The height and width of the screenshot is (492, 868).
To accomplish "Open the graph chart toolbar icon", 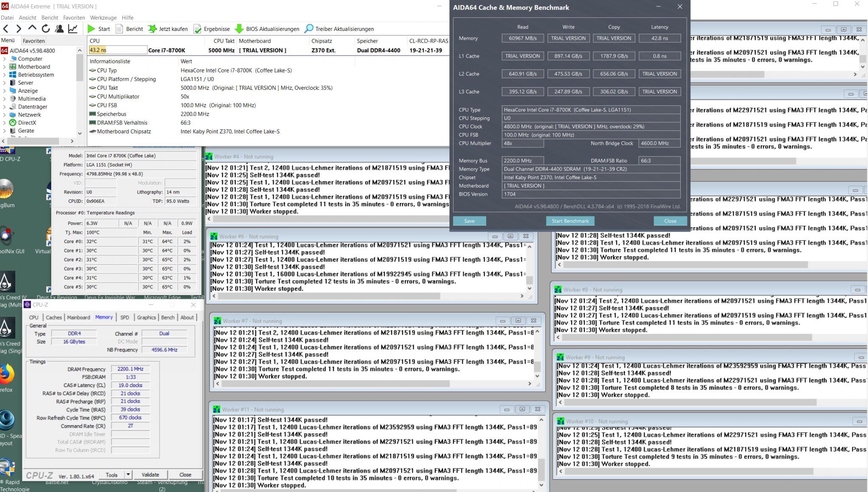I will (73, 29).
